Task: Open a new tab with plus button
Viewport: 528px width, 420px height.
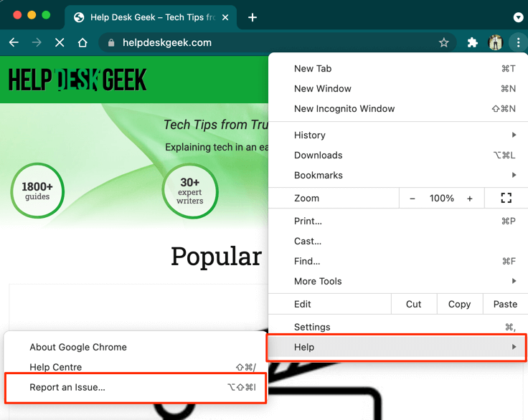Action: tap(253, 17)
